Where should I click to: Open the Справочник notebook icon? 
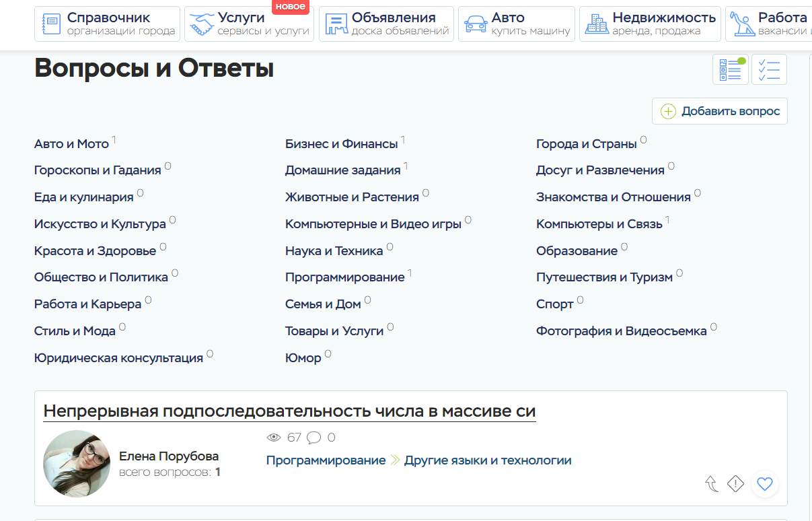(x=51, y=24)
